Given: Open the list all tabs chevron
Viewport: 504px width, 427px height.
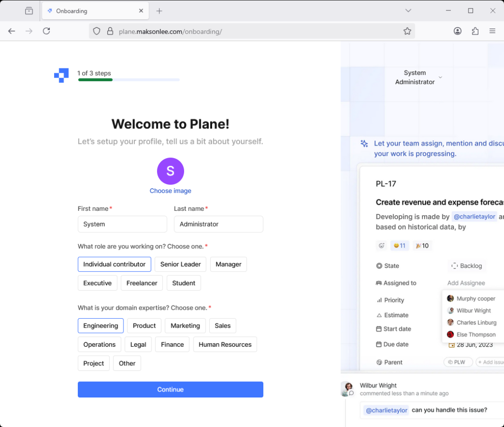Looking at the screenshot, I should [408, 11].
